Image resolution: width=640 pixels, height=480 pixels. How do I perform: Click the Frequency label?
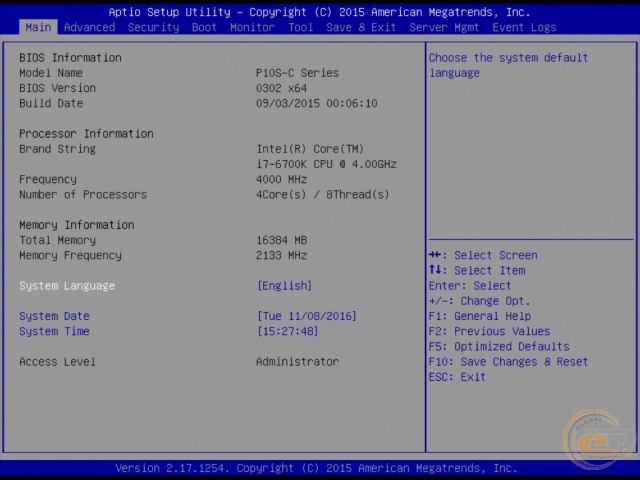click(x=48, y=179)
